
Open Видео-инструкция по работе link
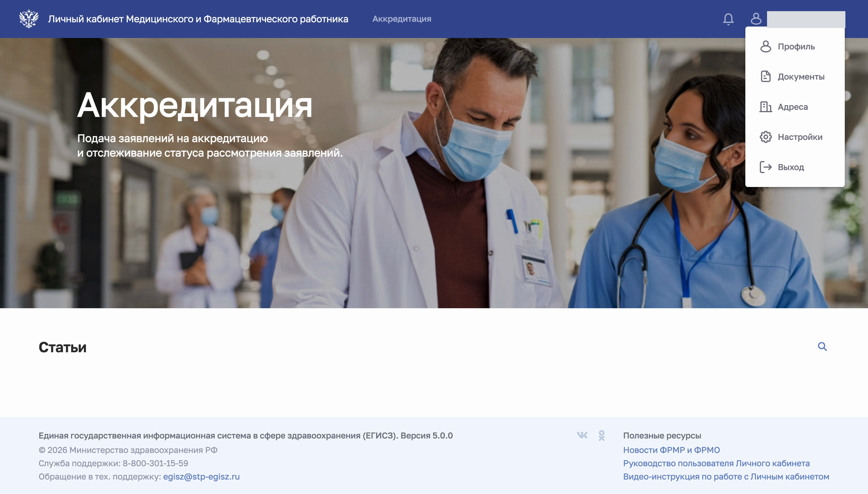pyautogui.click(x=726, y=477)
